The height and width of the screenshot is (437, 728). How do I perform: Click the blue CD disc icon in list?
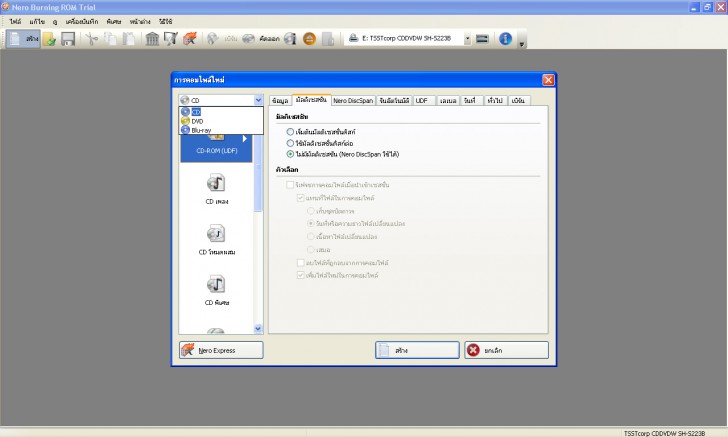pos(185,111)
